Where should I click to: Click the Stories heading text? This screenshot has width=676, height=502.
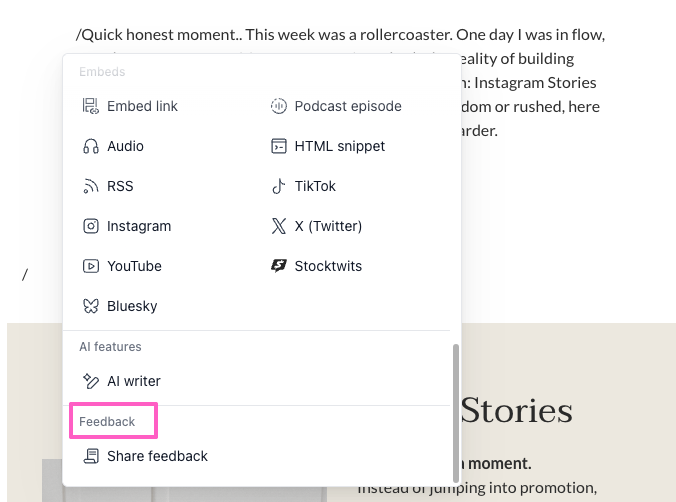pos(516,410)
